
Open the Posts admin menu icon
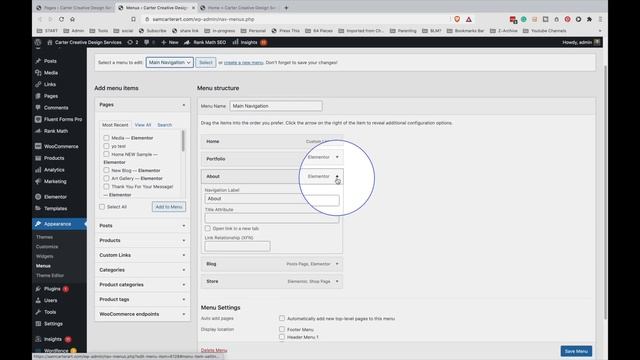[x=38, y=61]
